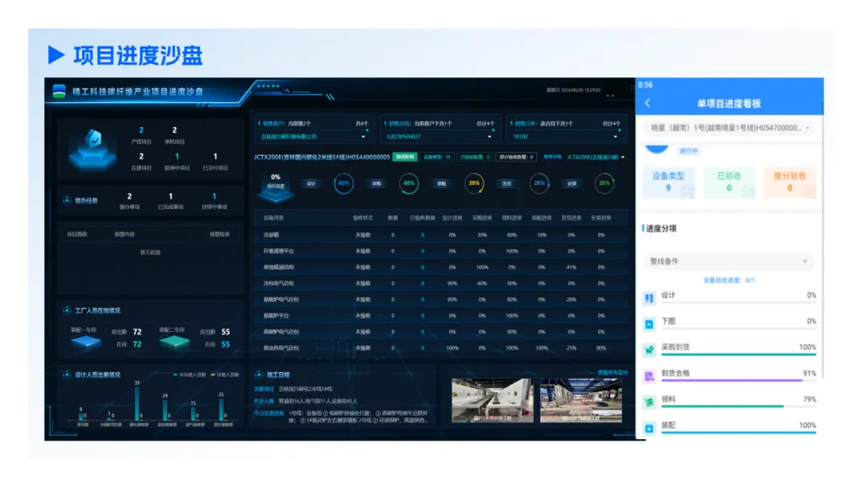
Task: Click the 查看所有监控 link above the photos
Action: (612, 373)
